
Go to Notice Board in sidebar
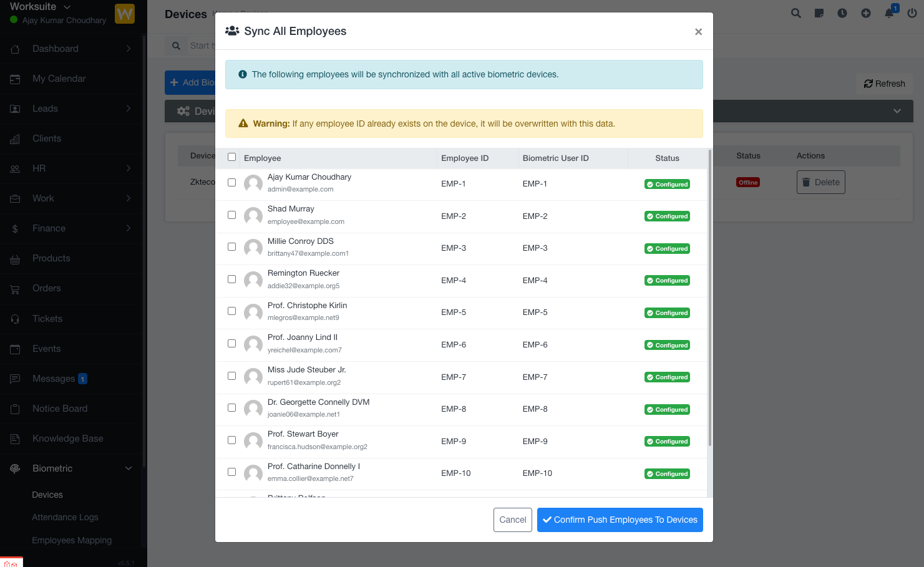tap(60, 409)
